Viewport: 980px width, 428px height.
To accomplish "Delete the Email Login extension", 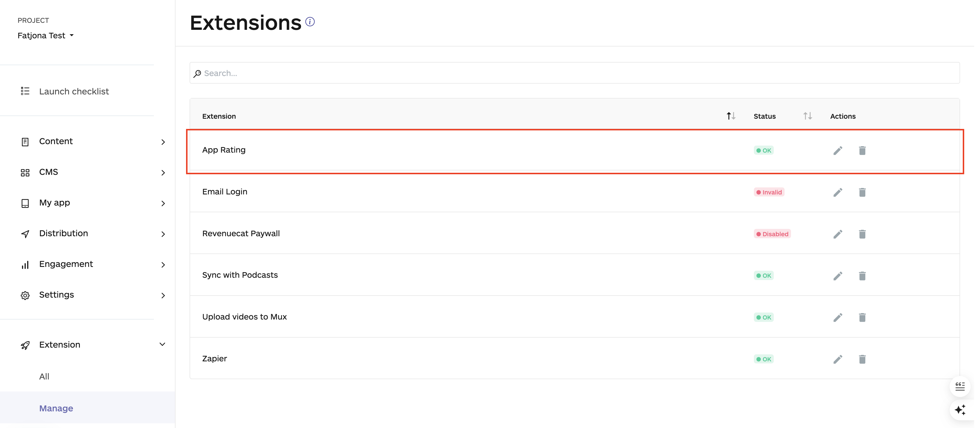I will tap(862, 192).
